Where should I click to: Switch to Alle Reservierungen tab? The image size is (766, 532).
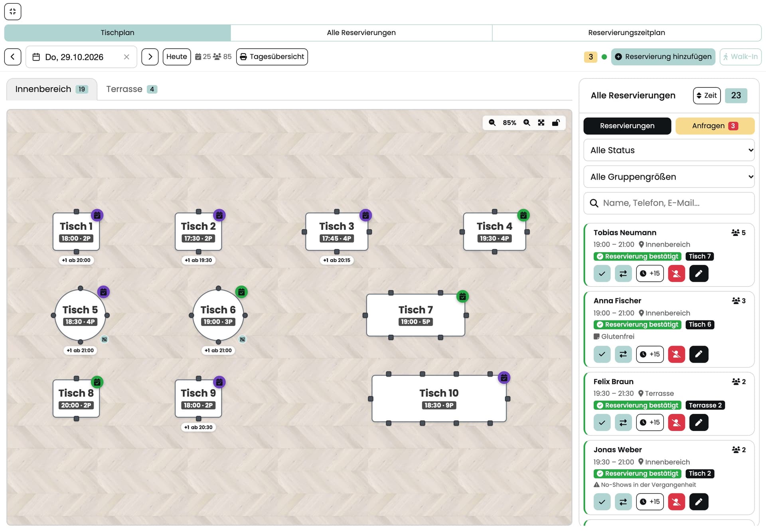pyautogui.click(x=361, y=33)
